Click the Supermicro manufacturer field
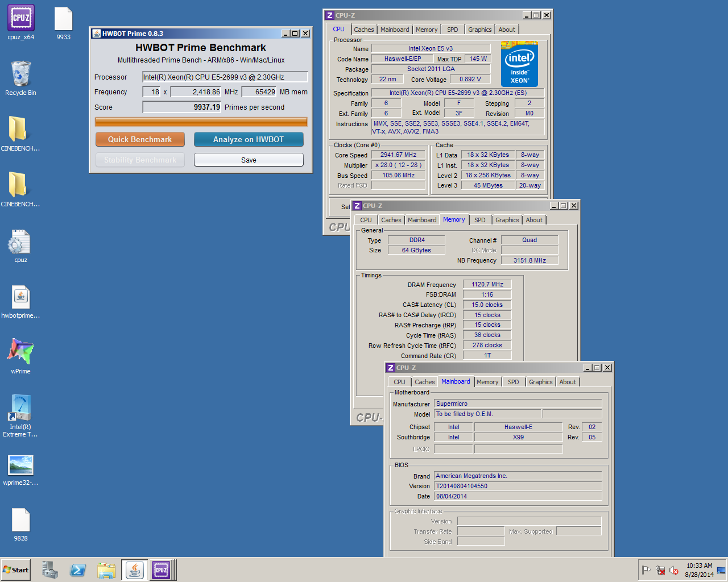The height and width of the screenshot is (582, 728). [518, 404]
